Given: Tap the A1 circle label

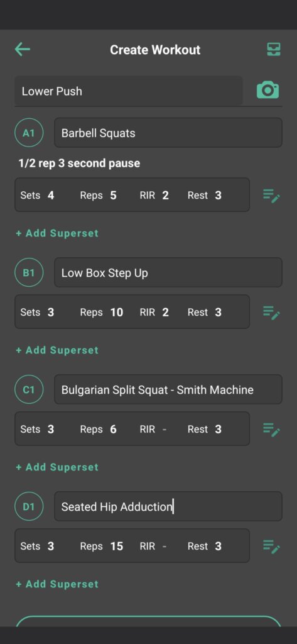Looking at the screenshot, I should (x=29, y=133).
